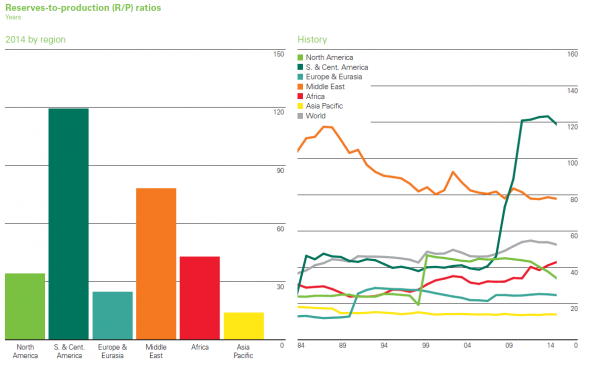This screenshot has height=367, width=600.
Task: Click the 'Asia Pacific' legend label
Action: [324, 106]
